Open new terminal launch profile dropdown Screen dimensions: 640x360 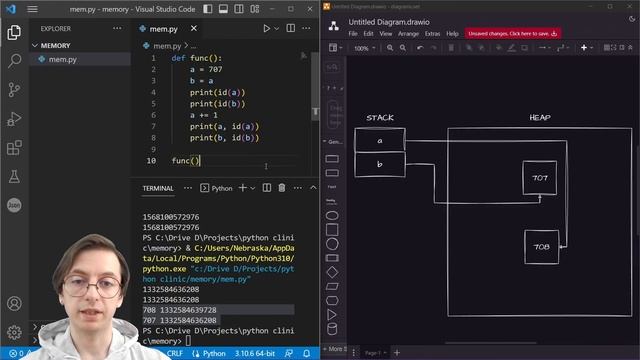coord(253,188)
